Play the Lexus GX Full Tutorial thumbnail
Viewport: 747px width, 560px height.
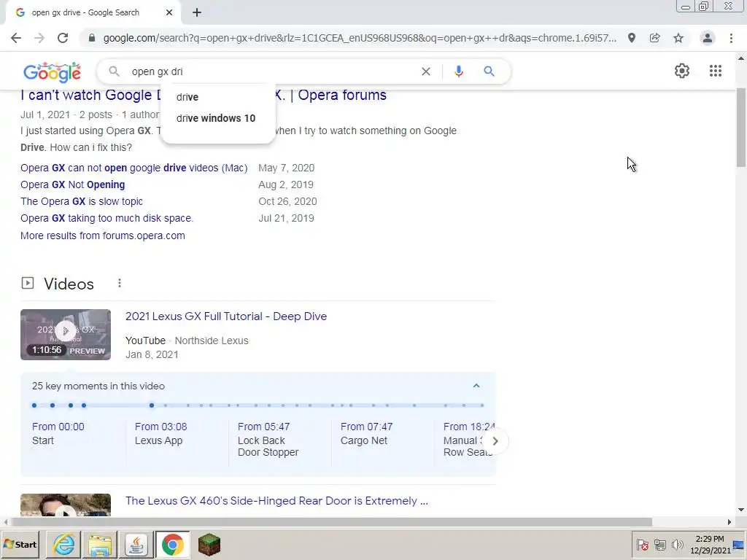point(66,334)
